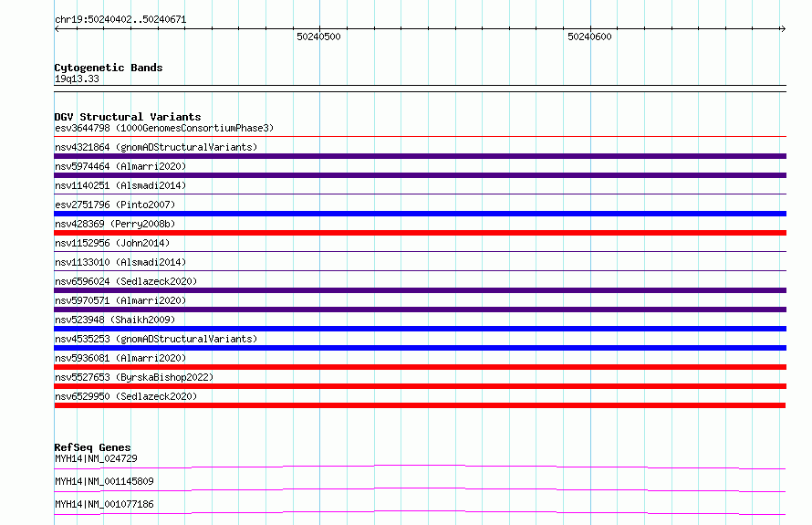The width and height of the screenshot is (812, 525).
Task: Click the blue bar under esv2751796
Action: pyautogui.click(x=420, y=214)
